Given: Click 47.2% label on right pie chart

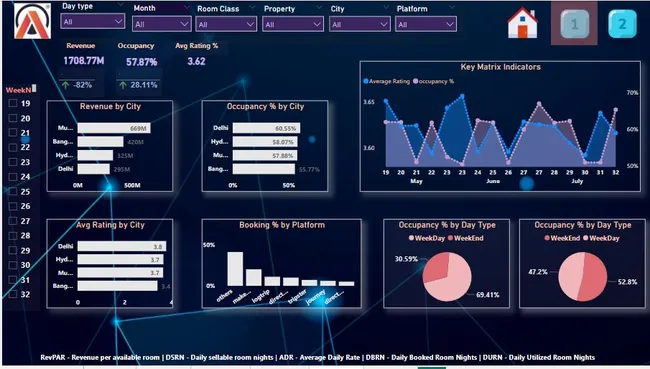Looking at the screenshot, I should pos(538,272).
